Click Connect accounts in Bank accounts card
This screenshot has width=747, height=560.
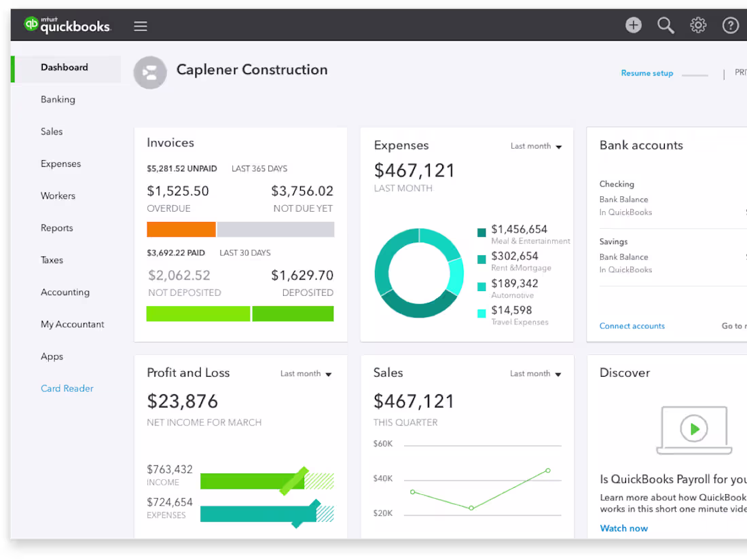pos(632,326)
